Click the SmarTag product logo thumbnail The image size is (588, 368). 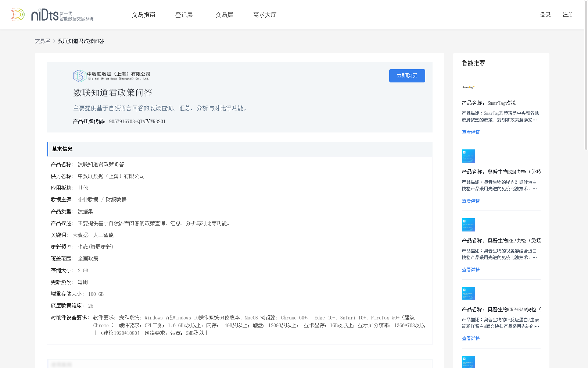pyautogui.click(x=469, y=87)
